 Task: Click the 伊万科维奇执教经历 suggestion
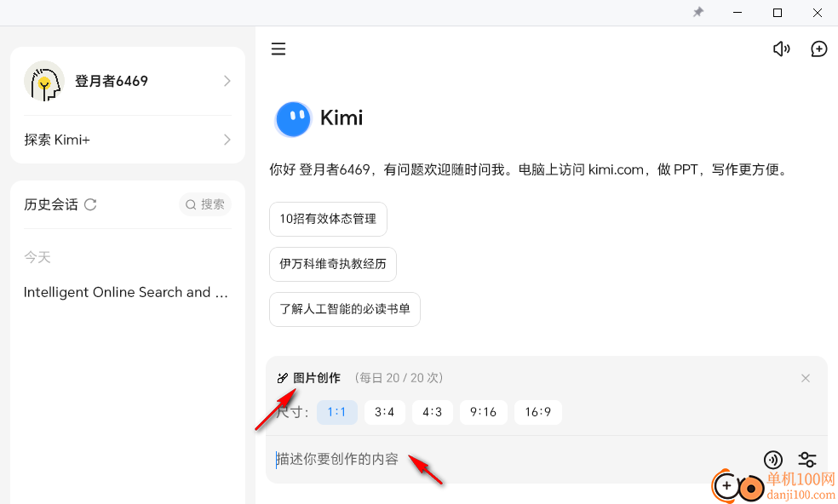click(x=333, y=264)
